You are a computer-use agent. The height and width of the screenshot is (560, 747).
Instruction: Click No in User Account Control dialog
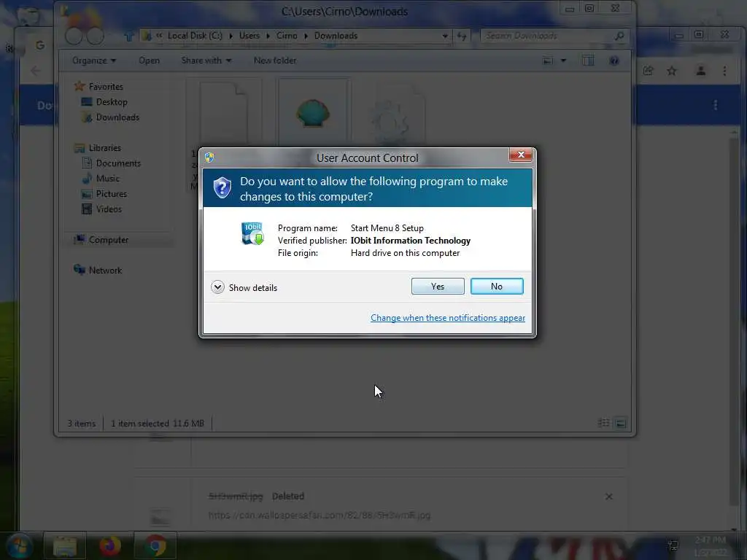(497, 286)
